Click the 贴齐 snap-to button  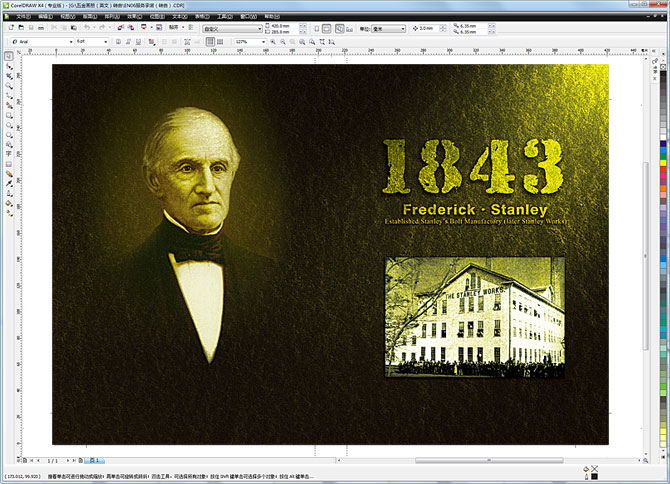[x=173, y=28]
